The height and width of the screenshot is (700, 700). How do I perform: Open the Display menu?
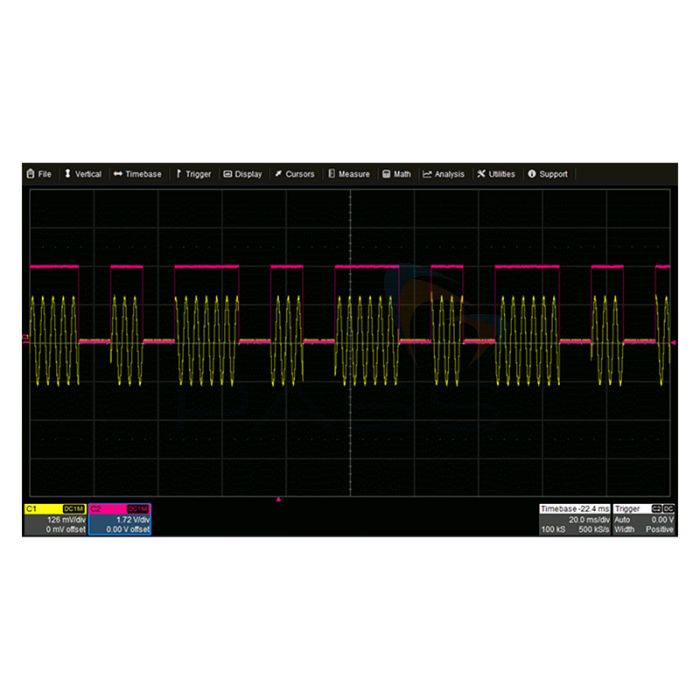pos(243,174)
